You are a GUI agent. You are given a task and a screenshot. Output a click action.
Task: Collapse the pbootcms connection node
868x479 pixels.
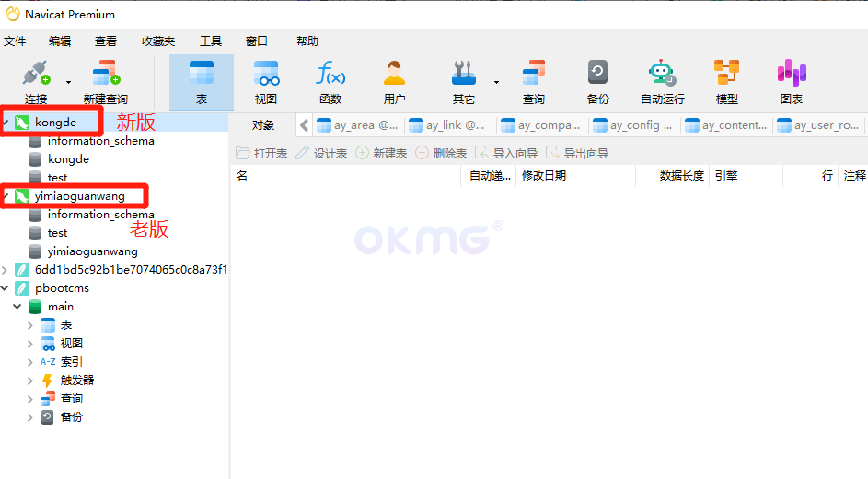(x=5, y=288)
